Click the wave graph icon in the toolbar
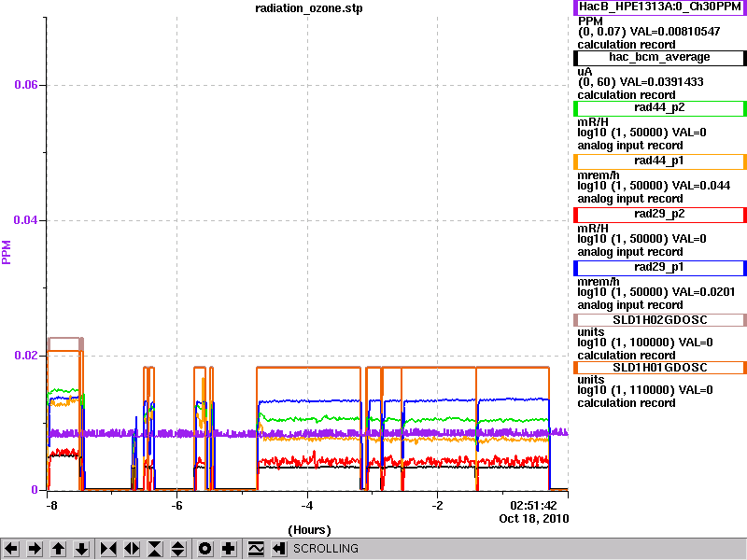Viewport: 747px width, 560px height. pos(256,549)
